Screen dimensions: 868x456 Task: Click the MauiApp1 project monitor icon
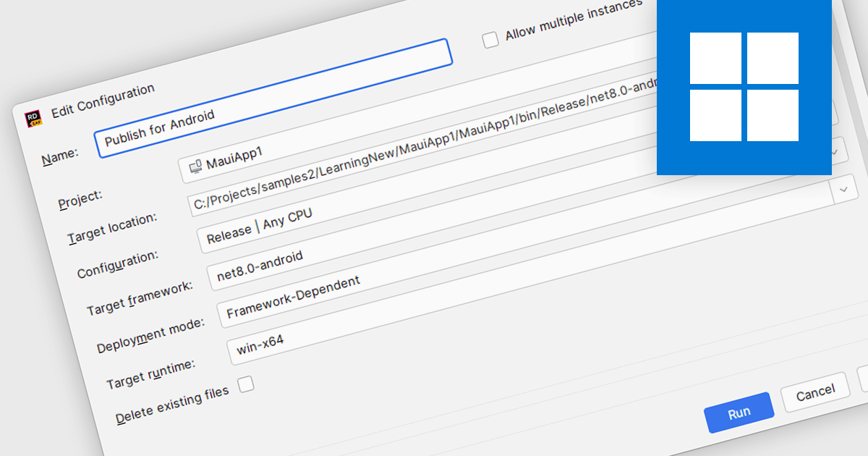tap(195, 166)
